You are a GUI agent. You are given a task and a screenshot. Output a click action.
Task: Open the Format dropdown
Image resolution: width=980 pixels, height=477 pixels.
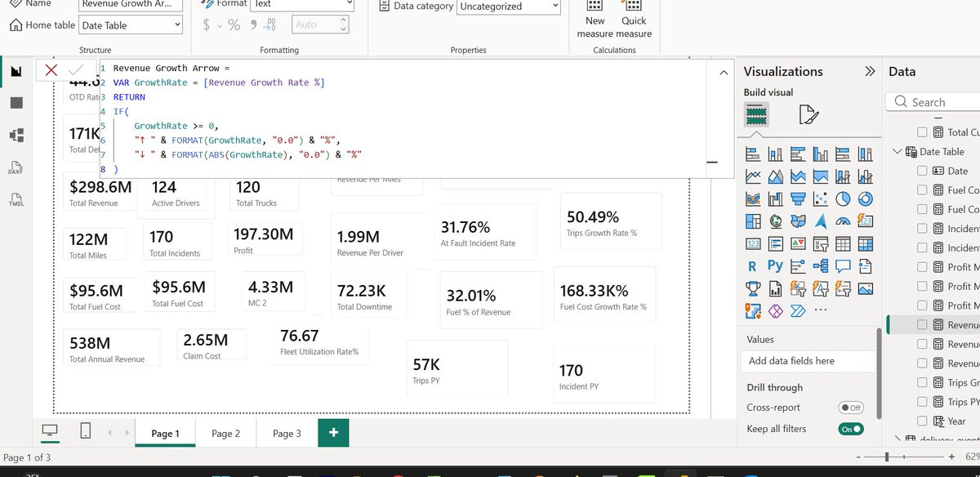[304, 4]
